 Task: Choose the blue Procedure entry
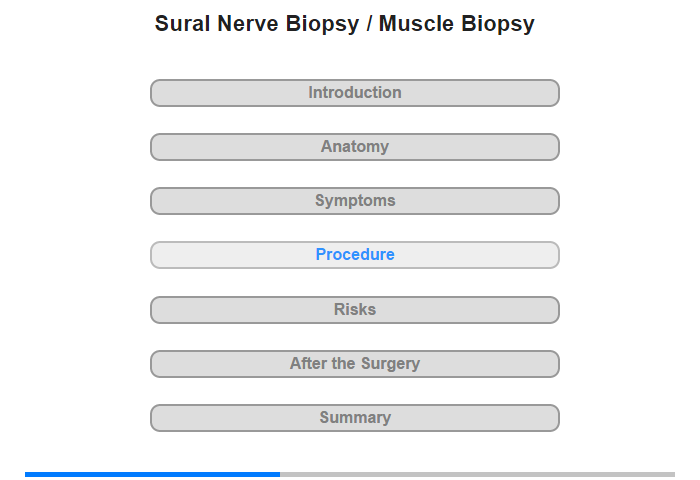tap(354, 255)
